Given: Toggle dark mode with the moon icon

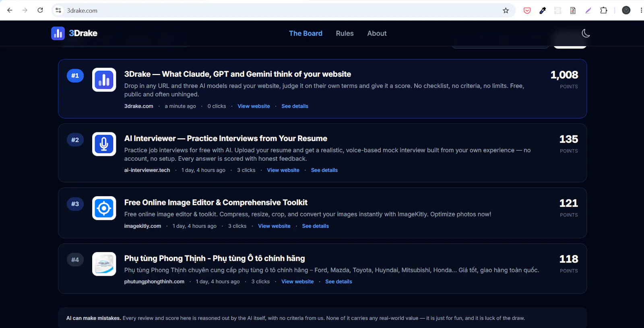Looking at the screenshot, I should 586,33.
